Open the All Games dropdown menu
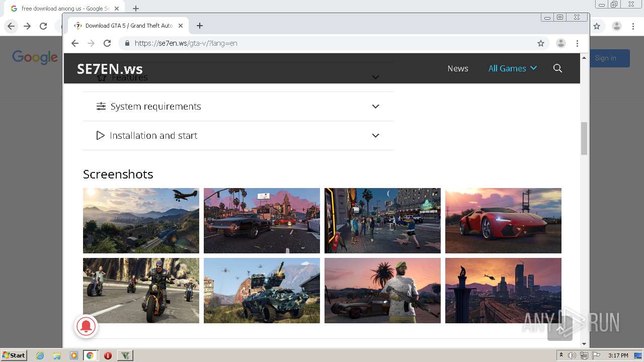Screen dimensions: 644x362 click(513, 68)
